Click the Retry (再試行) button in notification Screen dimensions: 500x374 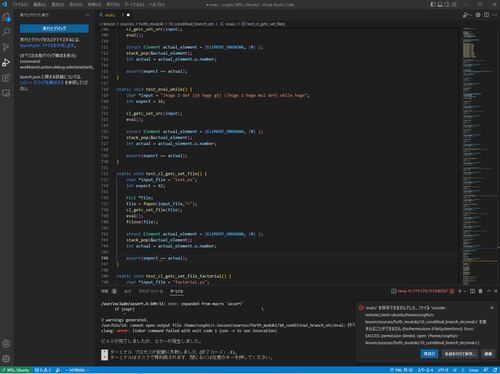[x=429, y=354]
